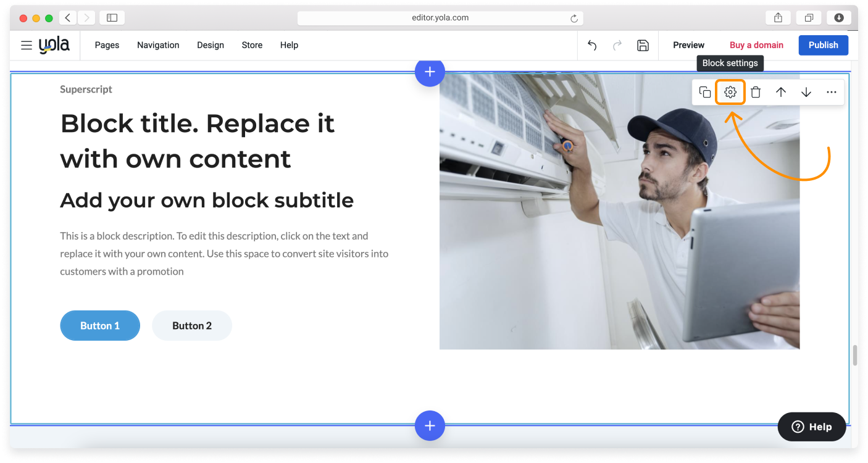The image size is (868, 463).
Task: Move block down with arrow icon
Action: (806, 93)
